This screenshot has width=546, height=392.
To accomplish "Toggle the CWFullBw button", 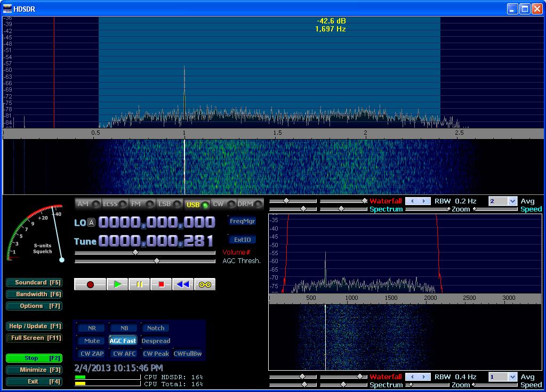I will (x=188, y=354).
